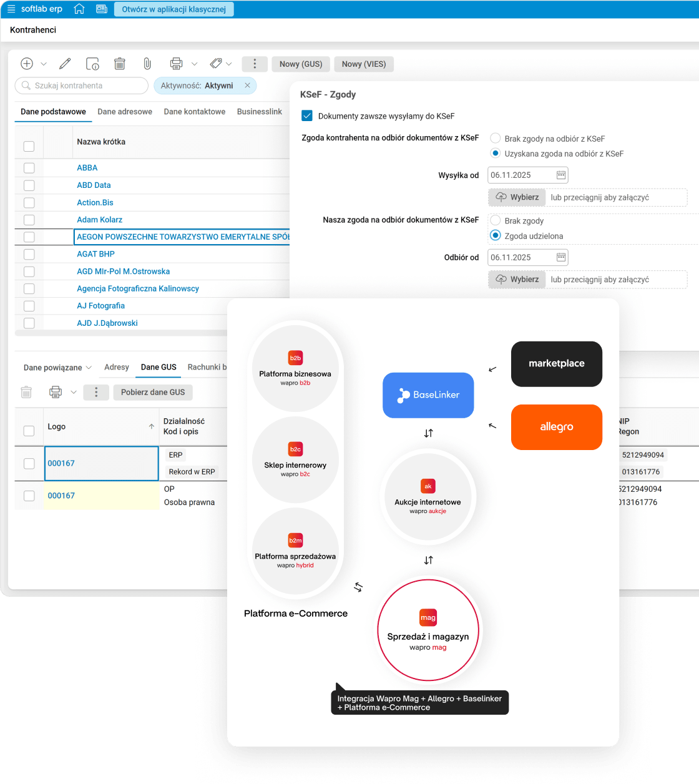Tick the checkbox next to ABBA row
Viewport: 699px width, 784px height.
[x=29, y=168]
